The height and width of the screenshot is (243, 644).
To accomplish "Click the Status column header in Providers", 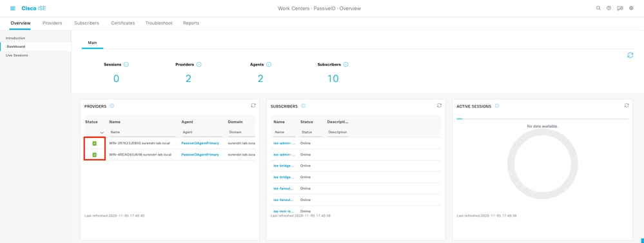I will point(92,122).
